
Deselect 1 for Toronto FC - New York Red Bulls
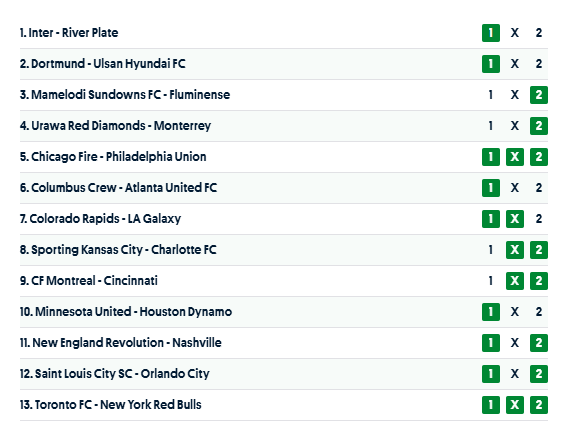click(491, 405)
